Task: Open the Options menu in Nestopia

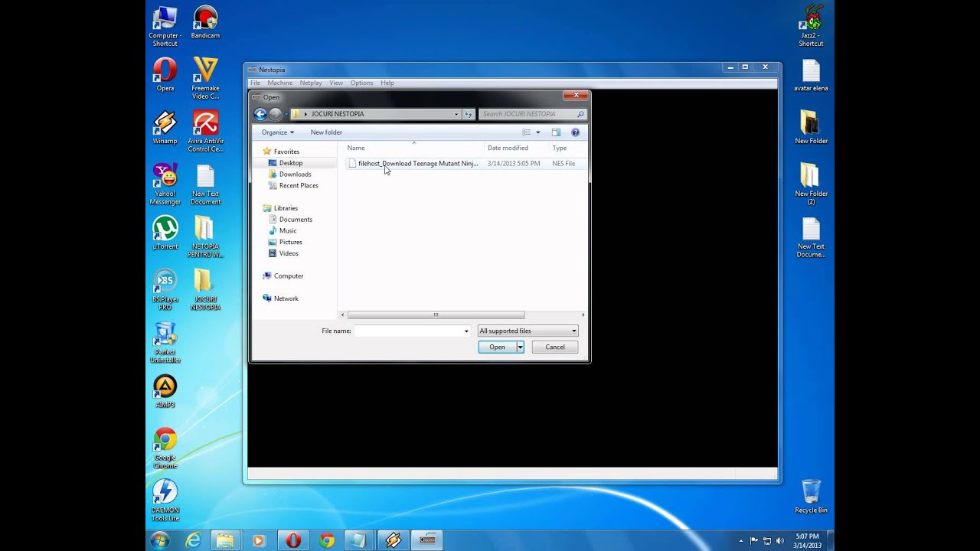Action: click(x=361, y=83)
